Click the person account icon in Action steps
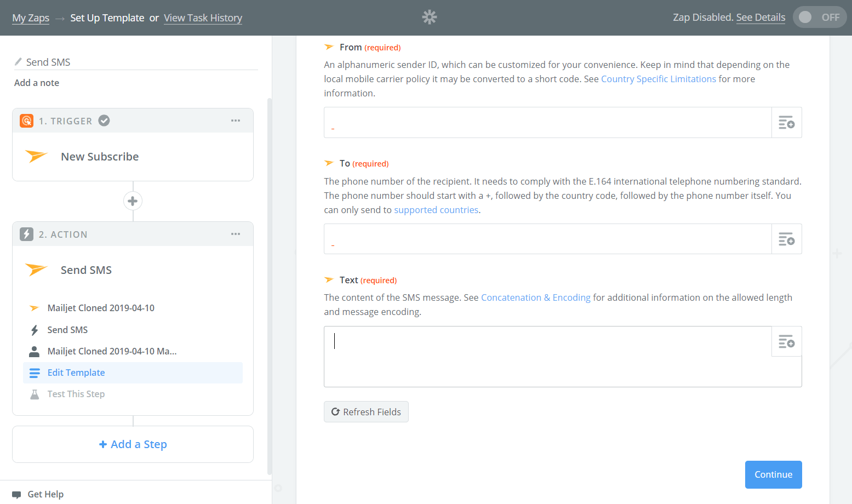Viewport: 852px width, 504px height. tap(34, 351)
